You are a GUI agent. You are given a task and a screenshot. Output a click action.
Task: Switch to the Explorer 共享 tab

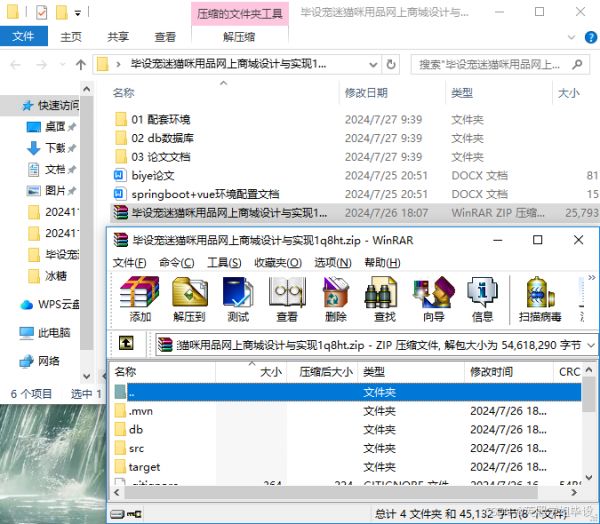(x=118, y=37)
